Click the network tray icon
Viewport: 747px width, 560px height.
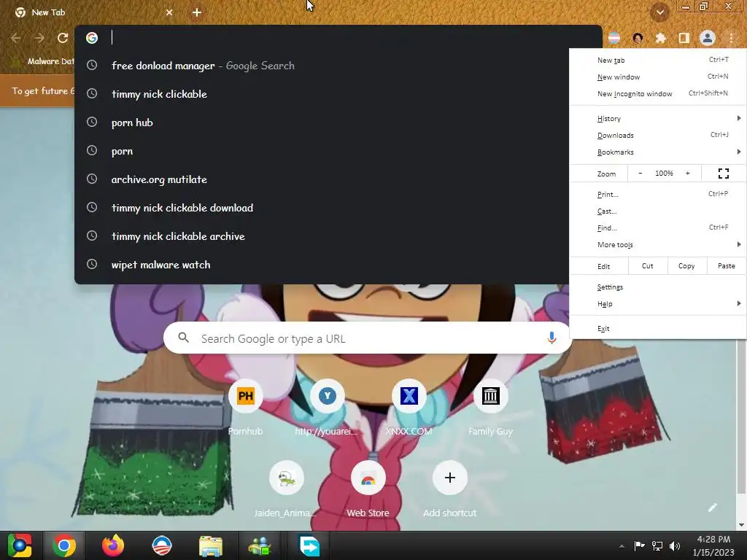point(657,545)
